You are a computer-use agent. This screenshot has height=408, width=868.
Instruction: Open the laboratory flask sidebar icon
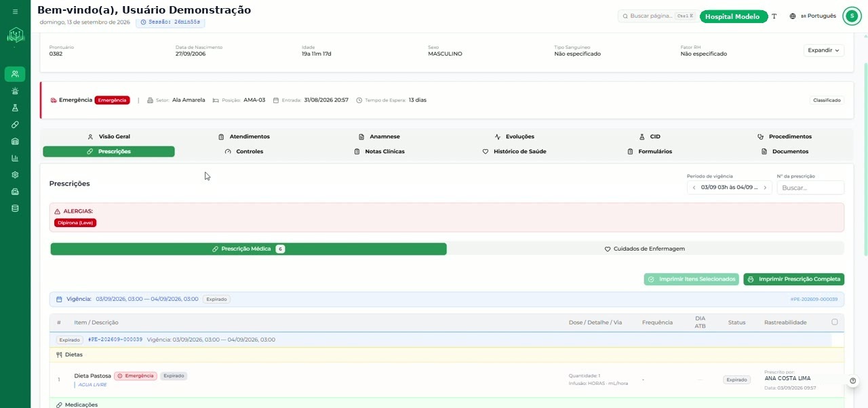[x=15, y=108]
